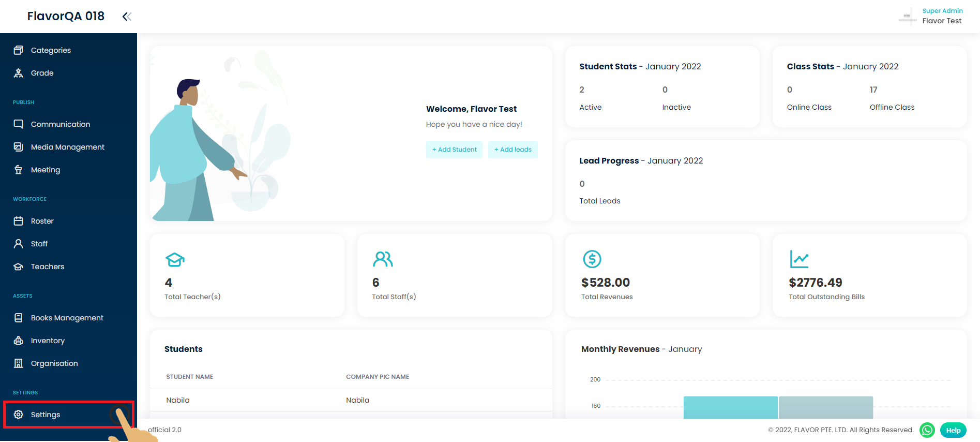Click the STUDENT NAME column header

(x=190, y=377)
